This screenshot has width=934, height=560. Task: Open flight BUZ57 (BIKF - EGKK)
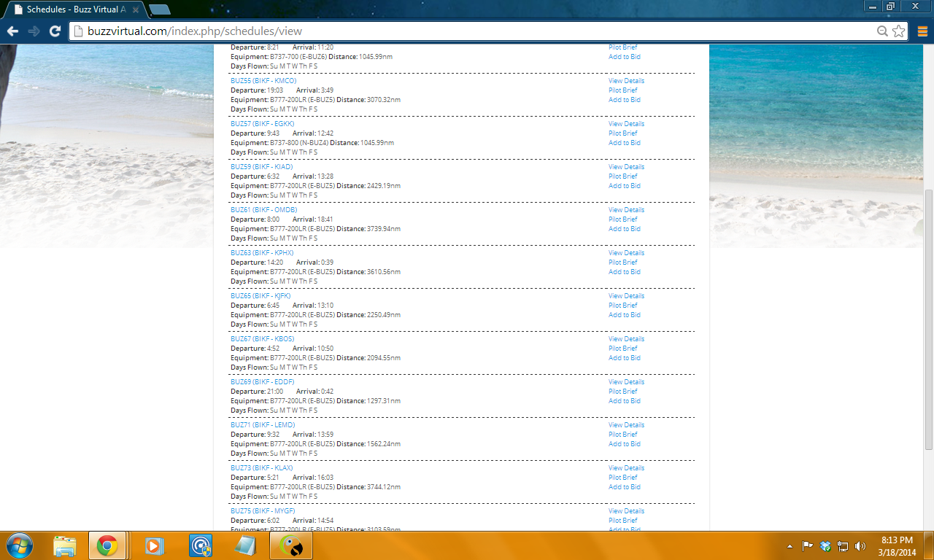(x=263, y=124)
